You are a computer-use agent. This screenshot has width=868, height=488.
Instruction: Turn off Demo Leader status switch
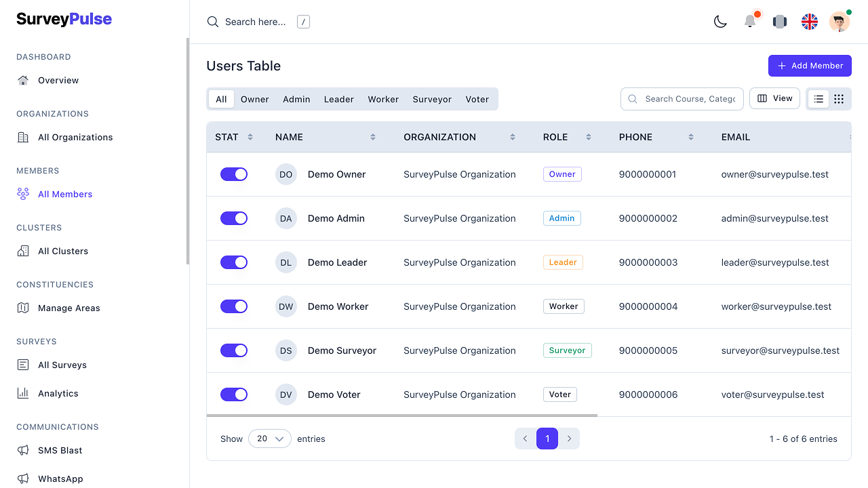click(234, 262)
